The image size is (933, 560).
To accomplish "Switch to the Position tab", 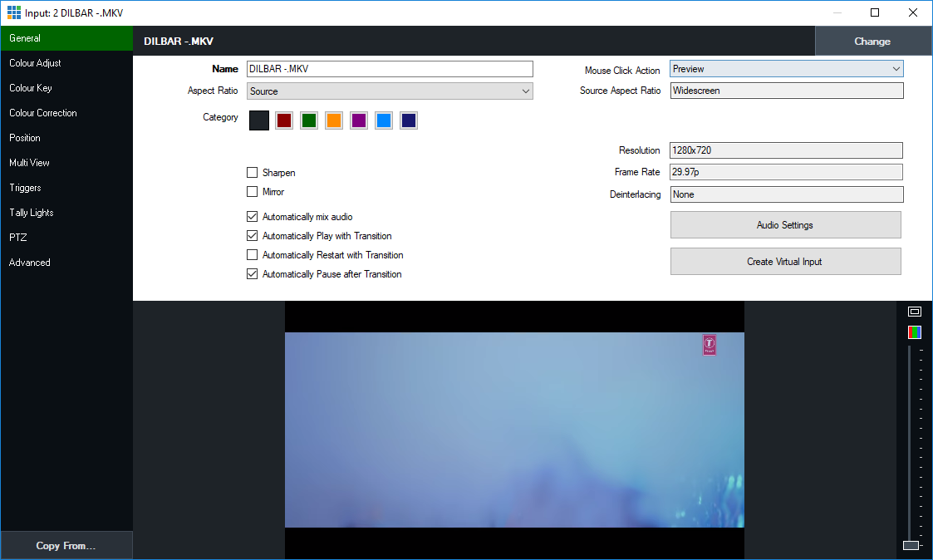I will tap(66, 138).
